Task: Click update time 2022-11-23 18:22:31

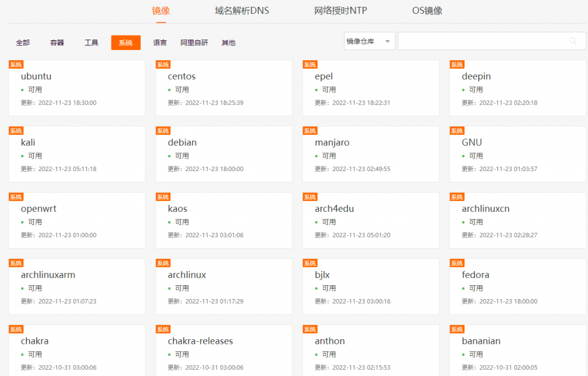Action: (362, 103)
